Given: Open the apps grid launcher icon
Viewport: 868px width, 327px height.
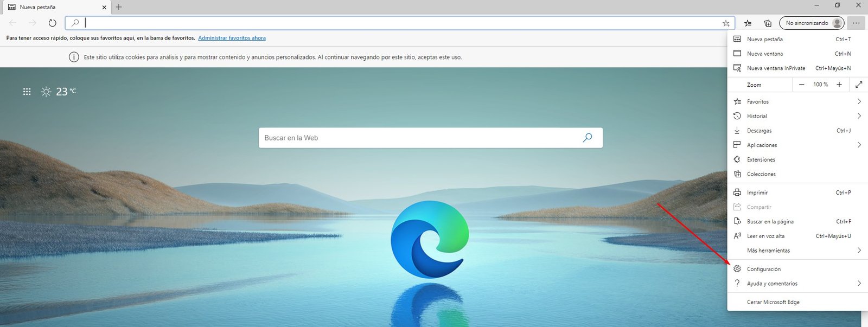Looking at the screenshot, I should click(27, 92).
